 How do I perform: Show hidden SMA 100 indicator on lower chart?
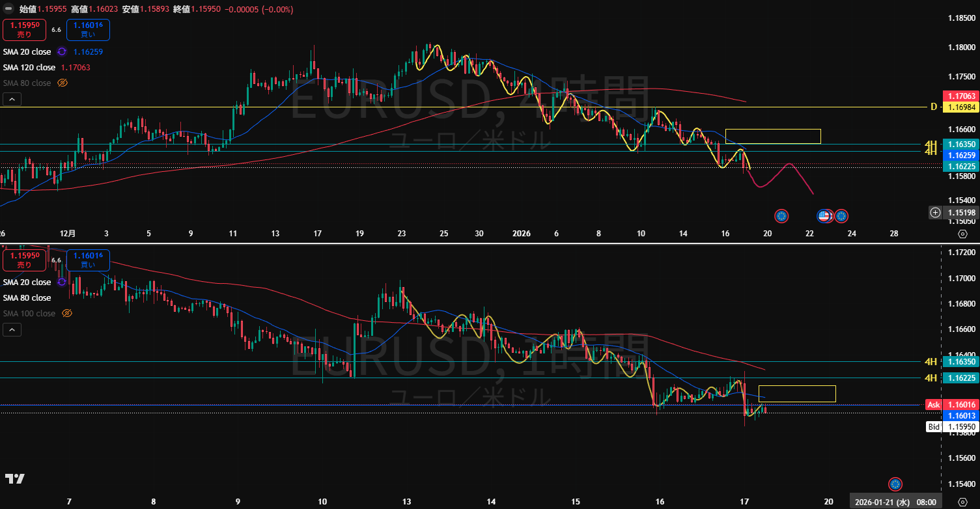tap(66, 314)
